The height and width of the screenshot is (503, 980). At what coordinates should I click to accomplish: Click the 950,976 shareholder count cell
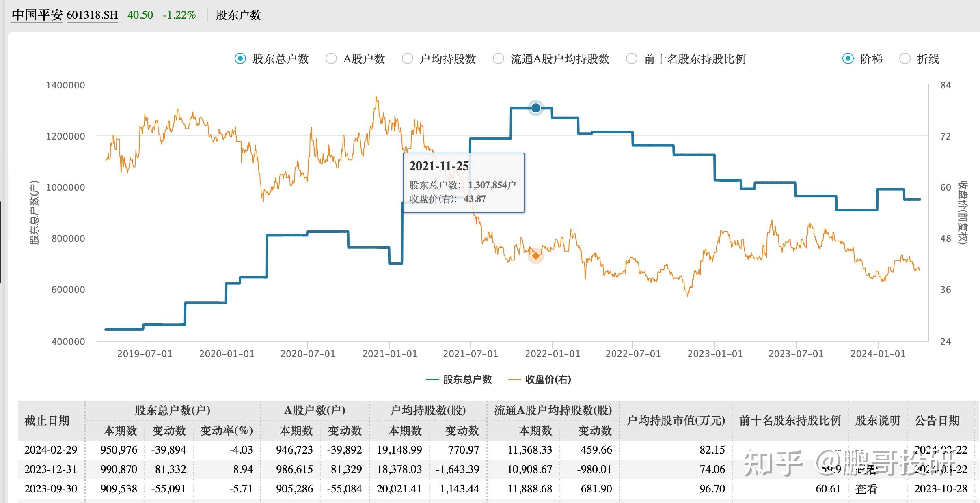pyautogui.click(x=119, y=450)
